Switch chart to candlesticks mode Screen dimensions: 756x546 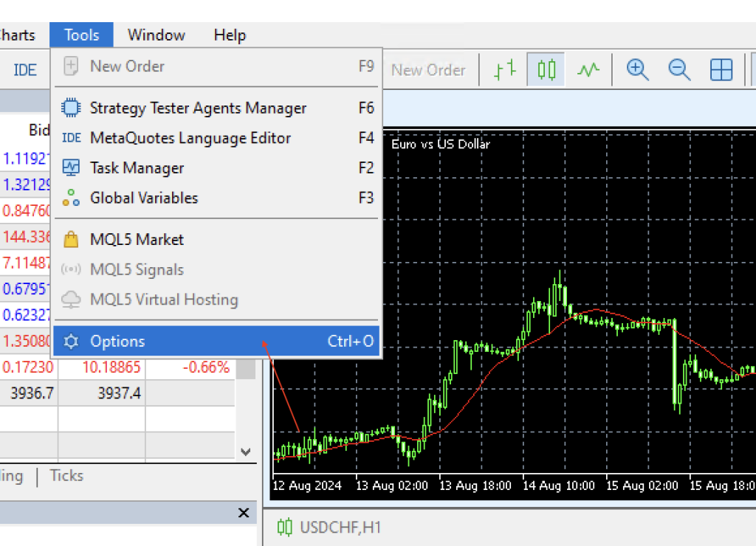[546, 70]
